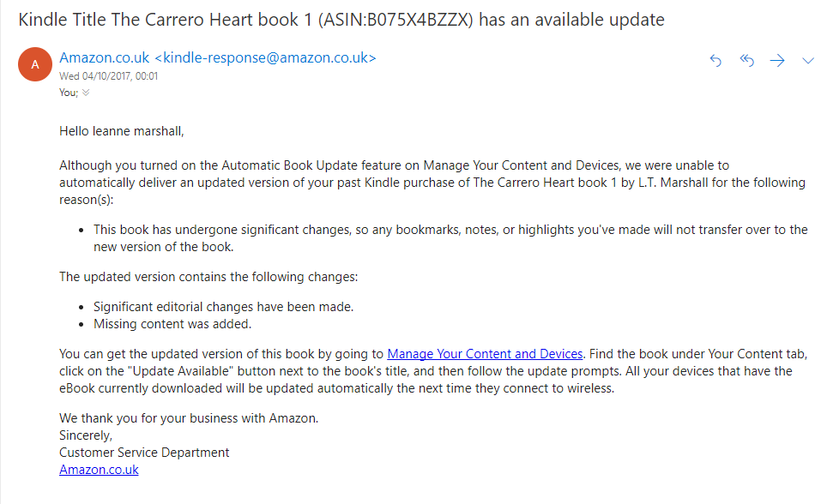Click the Amazon.co.uk signature link
The image size is (827, 504).
tap(99, 470)
